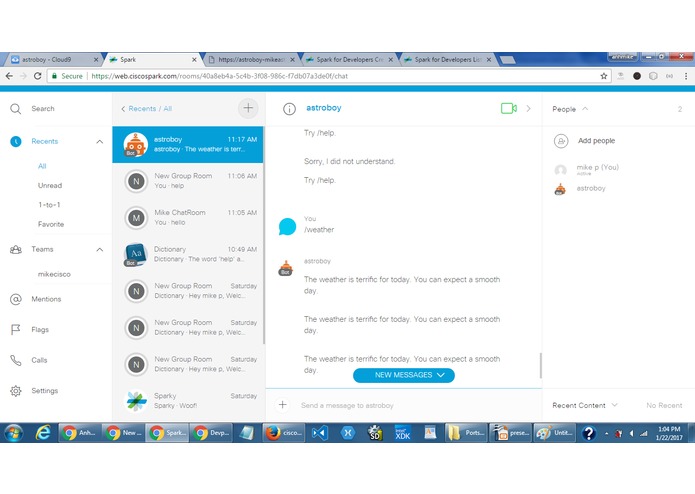Click the Dictionary bot avatar
Viewport: 695px width, 494px height.
point(135,254)
